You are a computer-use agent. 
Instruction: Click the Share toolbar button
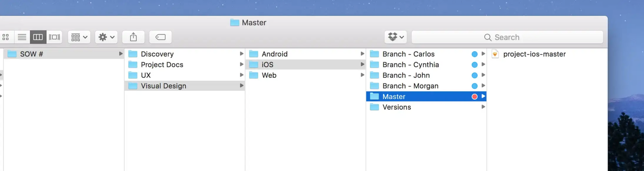(133, 37)
